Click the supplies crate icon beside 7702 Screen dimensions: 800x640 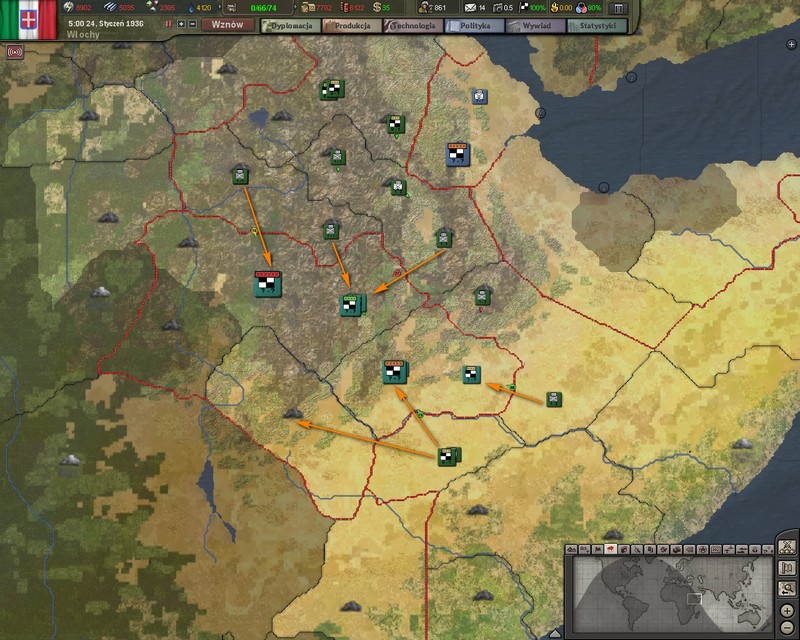click(x=308, y=7)
